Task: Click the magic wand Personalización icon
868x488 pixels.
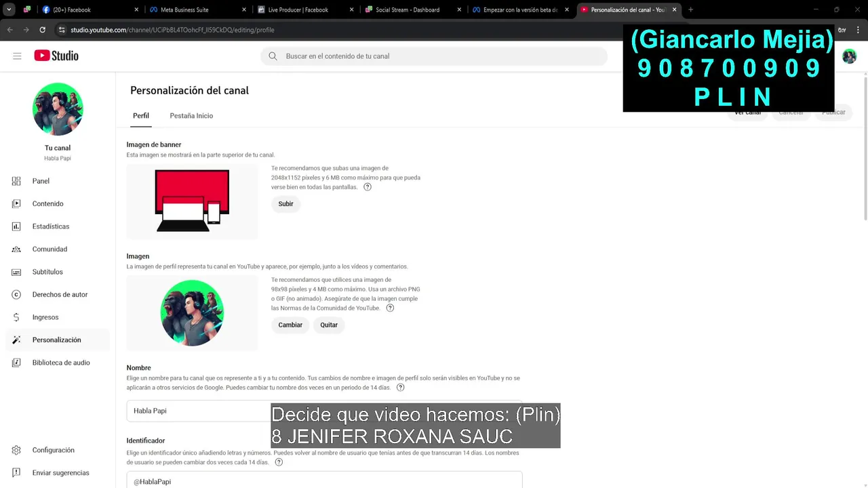Action: coord(16,340)
